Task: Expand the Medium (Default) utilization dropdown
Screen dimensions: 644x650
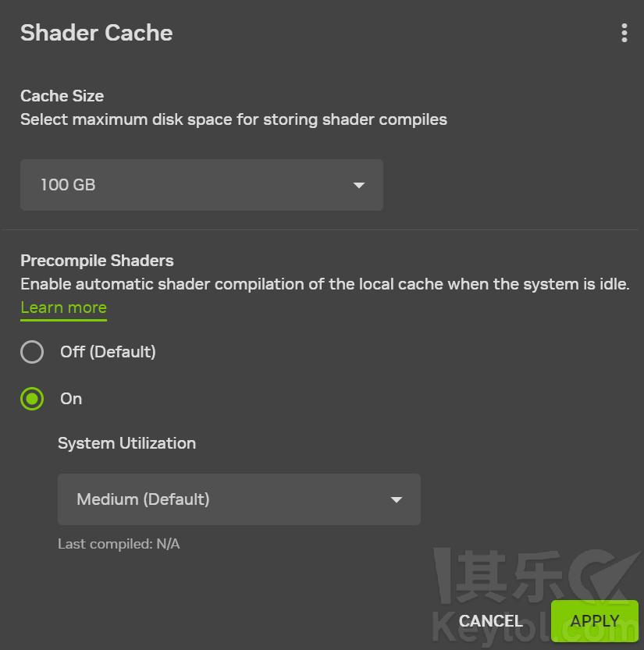Action: [239, 499]
